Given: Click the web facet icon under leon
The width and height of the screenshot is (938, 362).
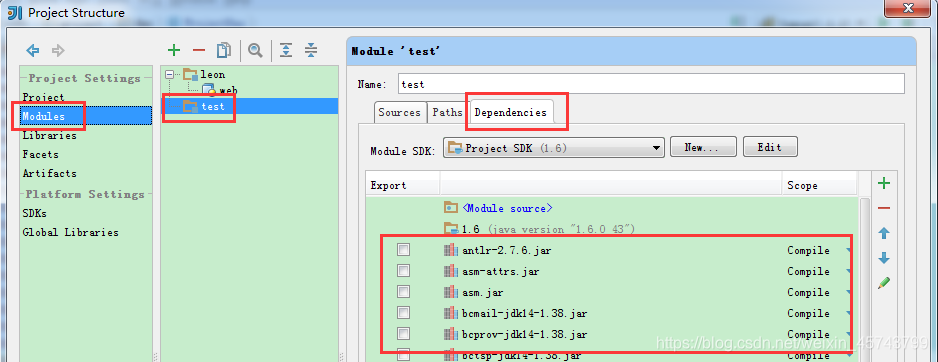Looking at the screenshot, I should click(209, 90).
